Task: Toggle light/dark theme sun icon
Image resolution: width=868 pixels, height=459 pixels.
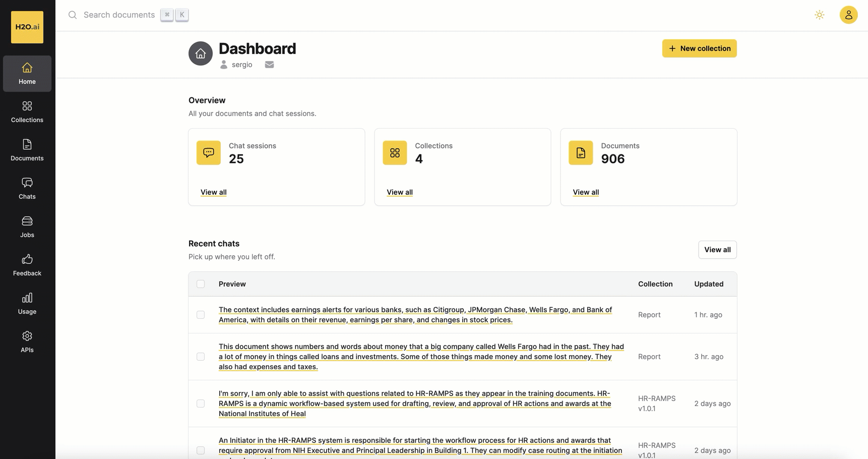Action: pos(820,15)
